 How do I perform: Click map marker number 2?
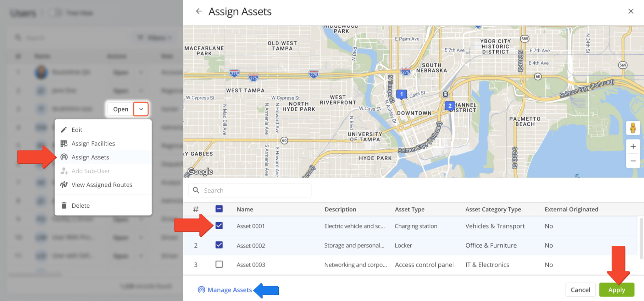click(450, 106)
